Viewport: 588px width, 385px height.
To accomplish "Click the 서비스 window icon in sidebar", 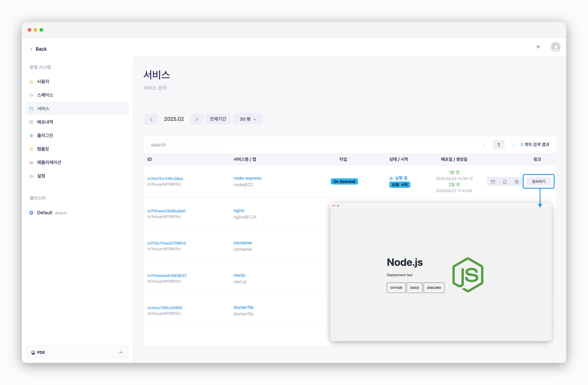I will pyautogui.click(x=31, y=109).
